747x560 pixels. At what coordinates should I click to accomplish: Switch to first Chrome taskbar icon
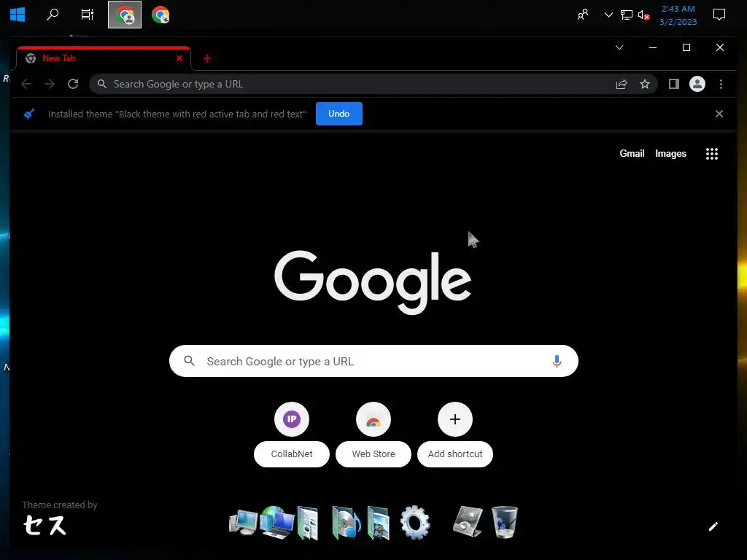tap(125, 15)
